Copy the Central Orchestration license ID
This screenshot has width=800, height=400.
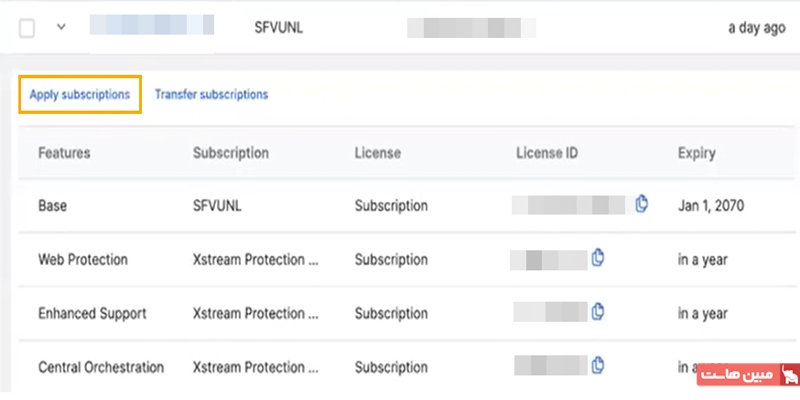pos(598,366)
